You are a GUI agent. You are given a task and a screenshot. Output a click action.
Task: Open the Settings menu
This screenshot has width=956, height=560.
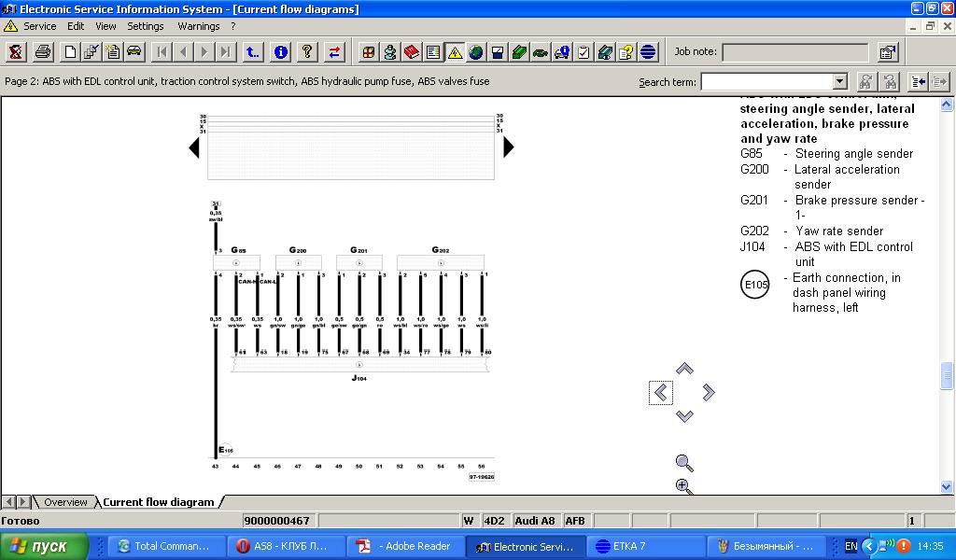coord(146,26)
